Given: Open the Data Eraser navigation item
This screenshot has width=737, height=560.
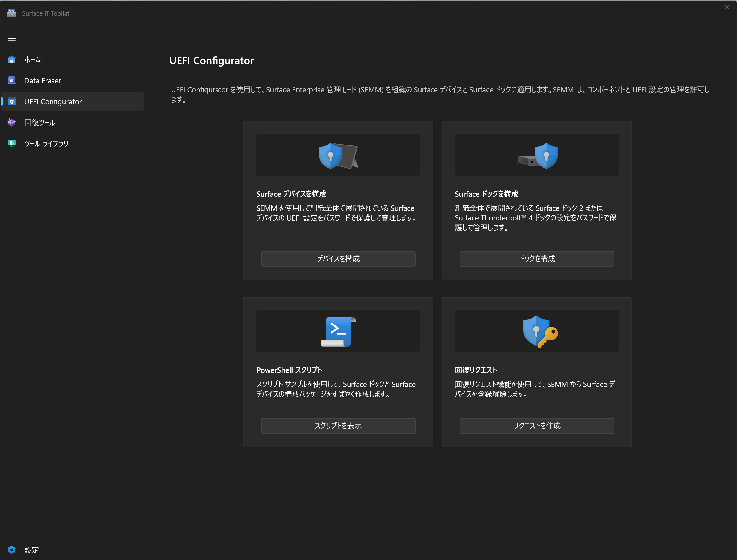Looking at the screenshot, I should pyautogui.click(x=73, y=81).
